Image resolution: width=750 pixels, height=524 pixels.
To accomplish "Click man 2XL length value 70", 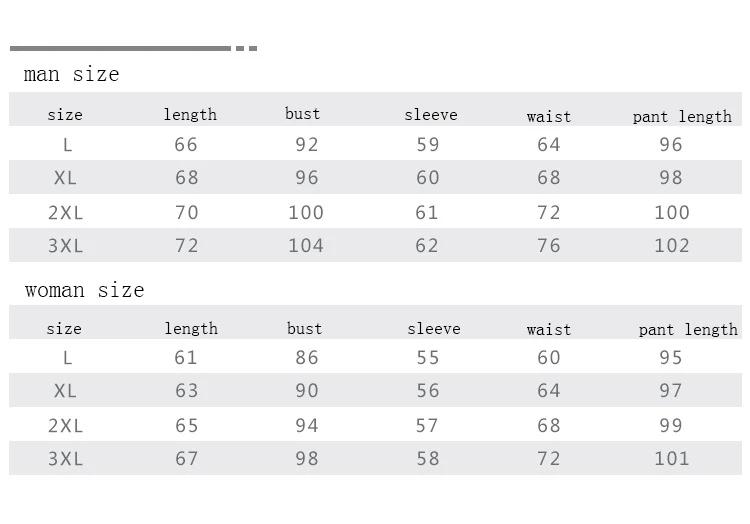I will coord(187,213).
